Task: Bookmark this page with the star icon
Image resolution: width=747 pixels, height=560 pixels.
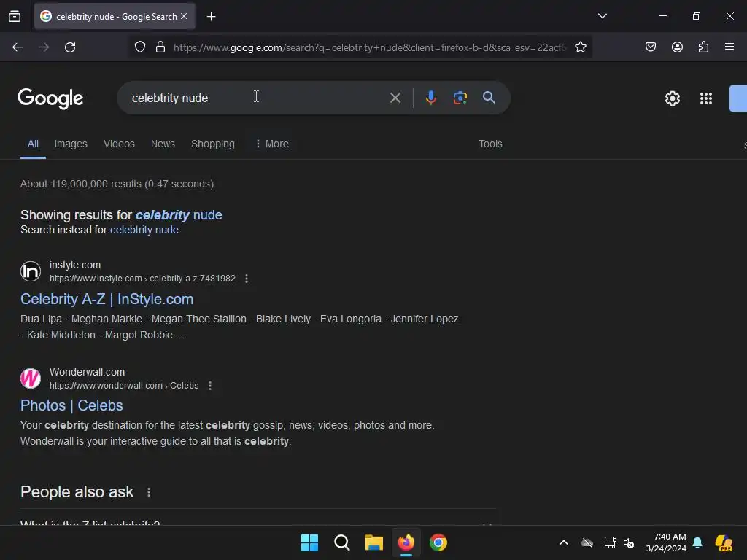Action: (x=580, y=47)
